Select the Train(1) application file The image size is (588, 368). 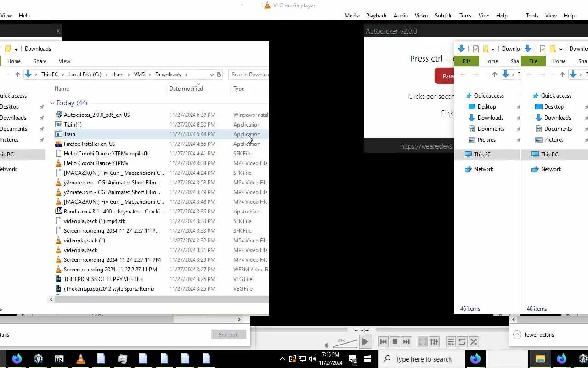73,125
